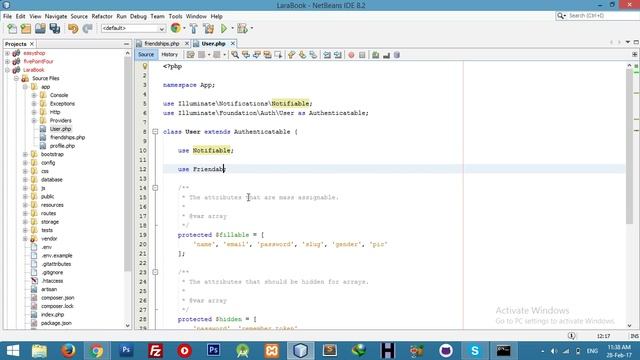Select the History view button
The image size is (640, 360).
169,54
